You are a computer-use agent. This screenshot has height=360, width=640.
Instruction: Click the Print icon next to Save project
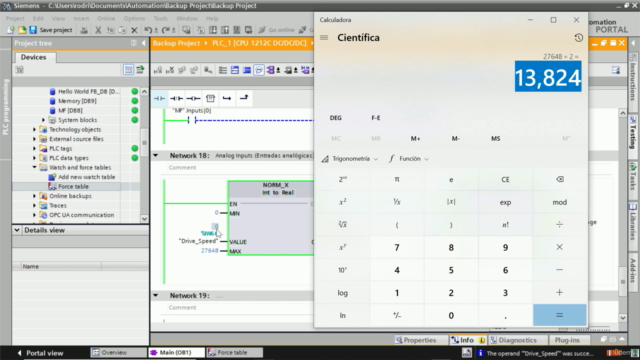pos(84,30)
